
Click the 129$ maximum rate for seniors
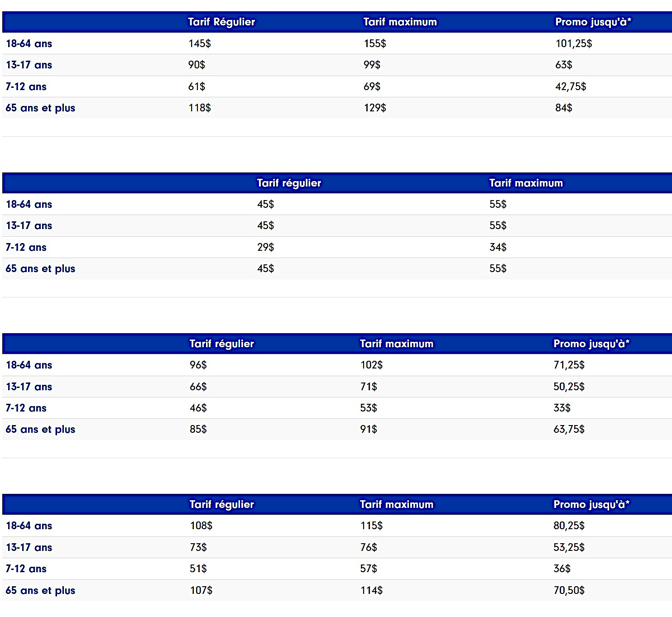click(375, 108)
